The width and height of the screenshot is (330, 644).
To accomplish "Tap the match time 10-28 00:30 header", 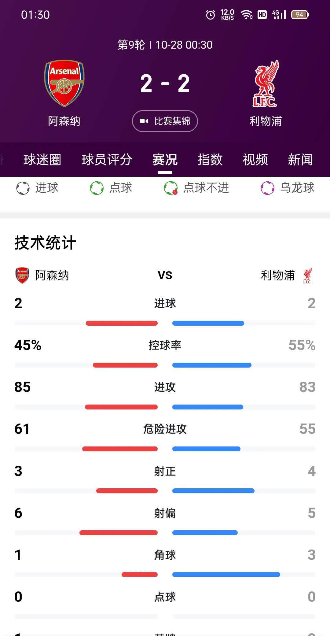I will click(165, 44).
